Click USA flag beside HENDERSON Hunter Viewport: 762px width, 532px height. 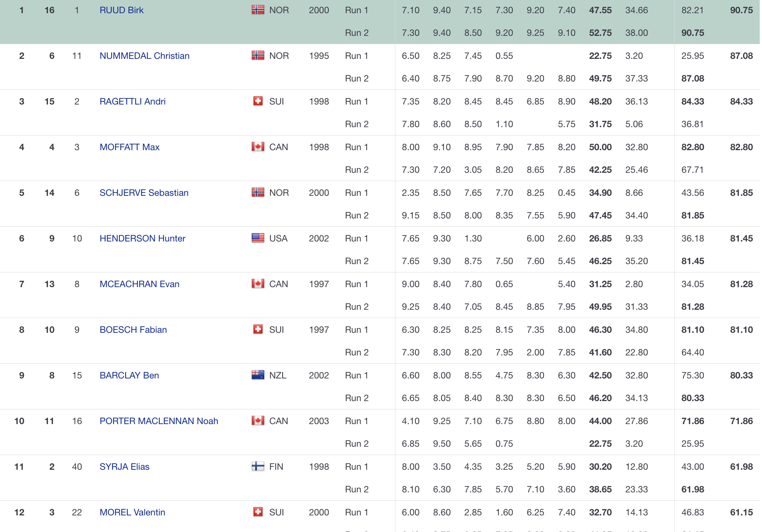point(258,238)
